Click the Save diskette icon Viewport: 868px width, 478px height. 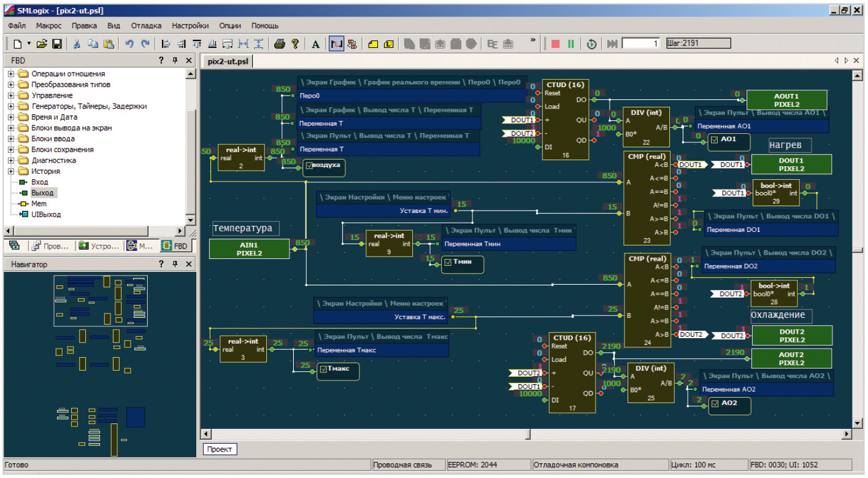56,44
